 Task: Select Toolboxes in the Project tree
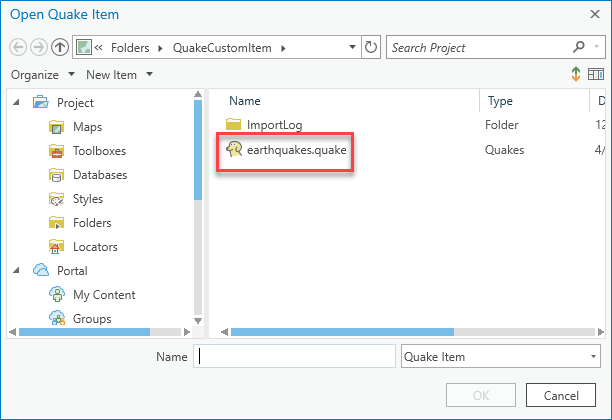(x=99, y=151)
